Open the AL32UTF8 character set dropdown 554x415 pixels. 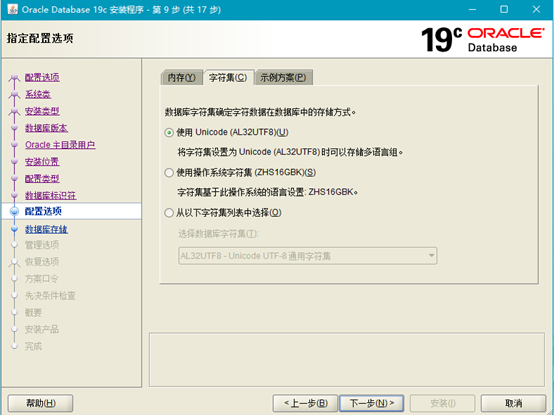[307, 256]
